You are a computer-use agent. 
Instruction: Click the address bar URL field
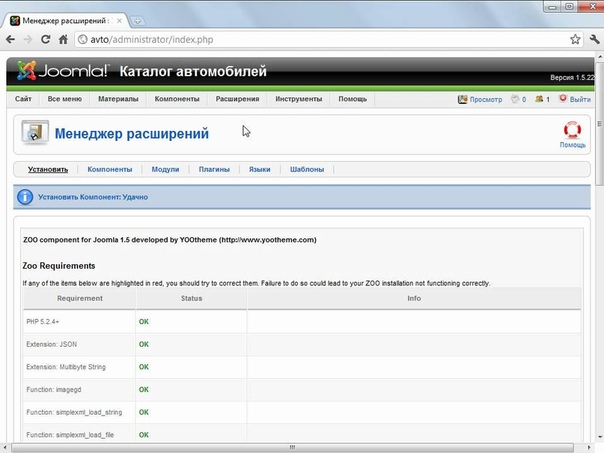click(x=300, y=40)
